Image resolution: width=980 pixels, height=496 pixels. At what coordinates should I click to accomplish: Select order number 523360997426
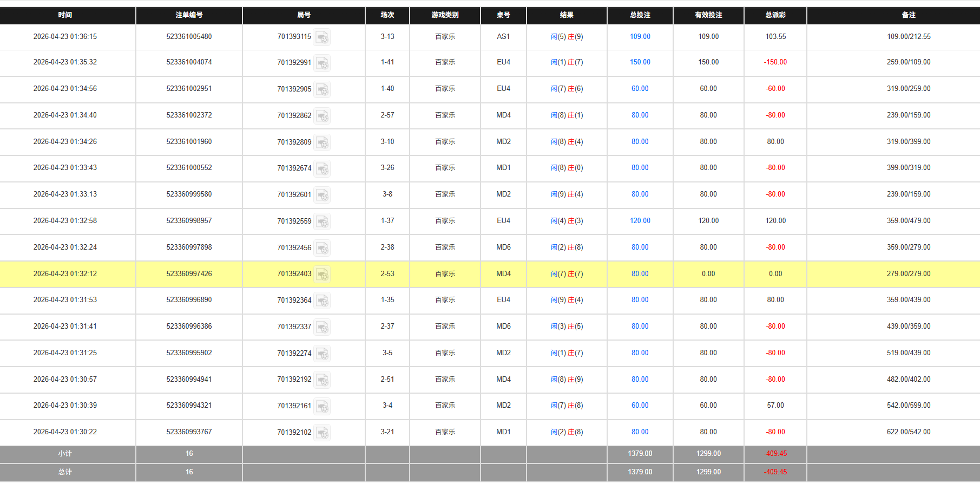click(x=189, y=274)
